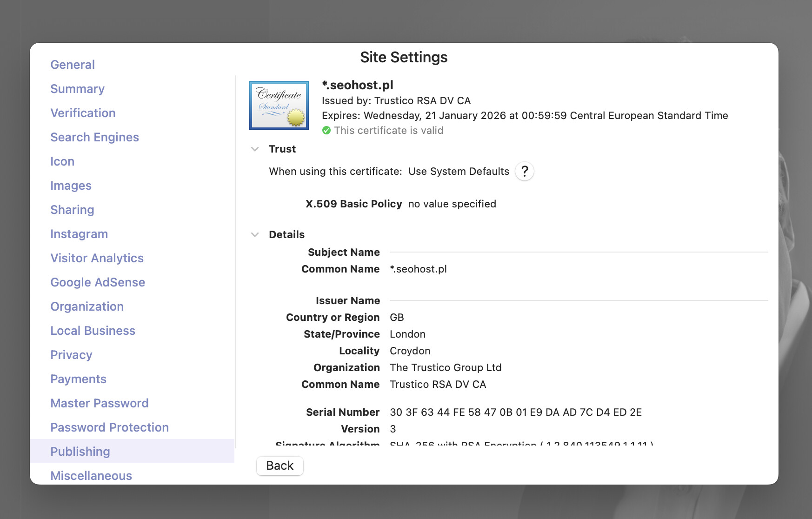Click 'This certificate is valid' text
Viewport: 812px width, 519px height.
coord(389,131)
